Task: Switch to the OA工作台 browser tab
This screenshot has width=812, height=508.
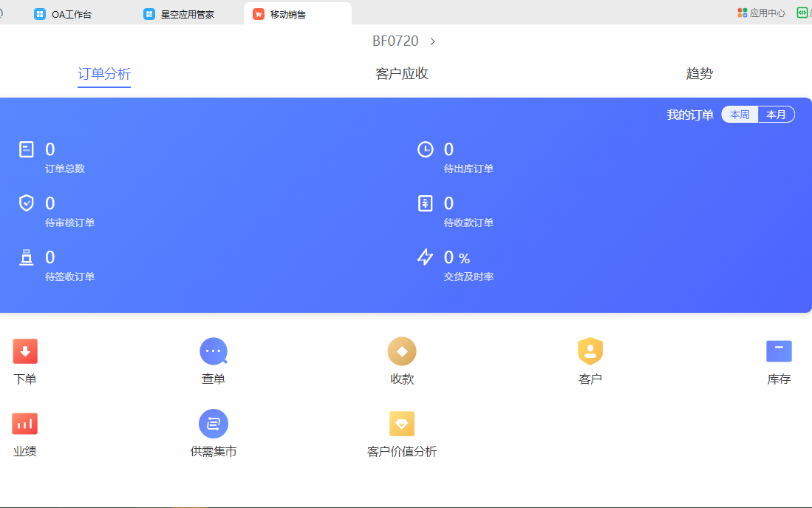Action: click(72, 14)
